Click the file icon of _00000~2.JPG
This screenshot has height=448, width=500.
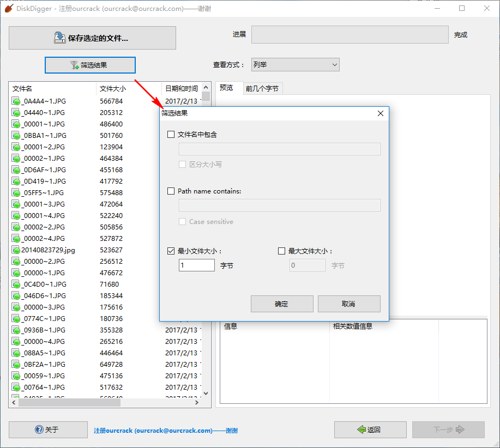[16, 262]
